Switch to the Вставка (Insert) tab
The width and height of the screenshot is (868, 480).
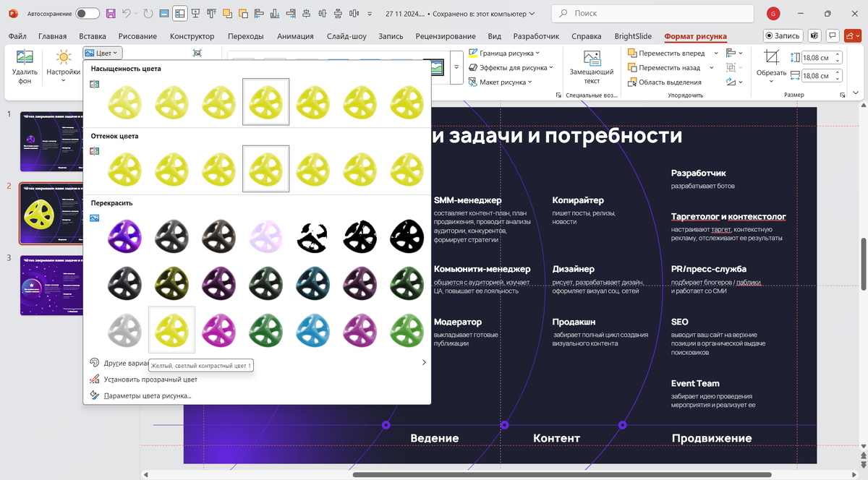tap(93, 36)
